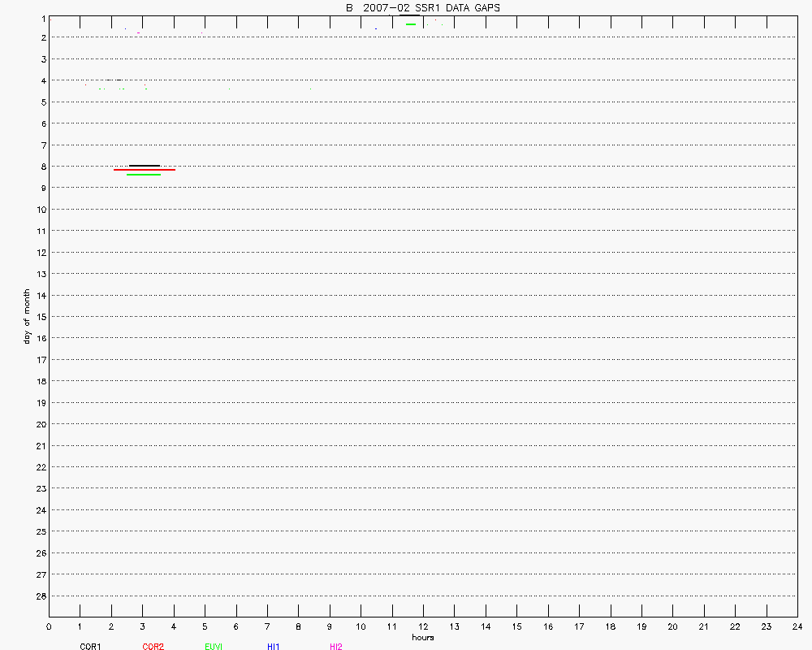This screenshot has width=812, height=650.
Task: Select the day 28 y-axis tick label
Action: click(x=38, y=596)
